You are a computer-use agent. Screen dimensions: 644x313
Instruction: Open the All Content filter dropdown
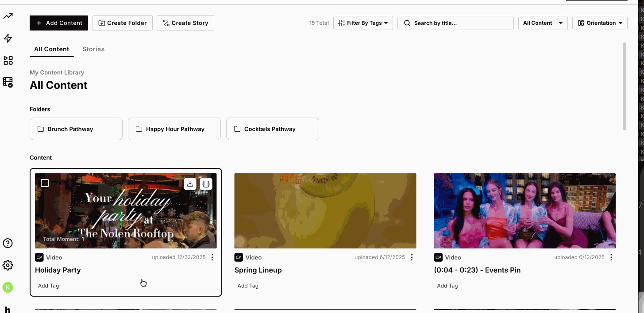tap(543, 23)
